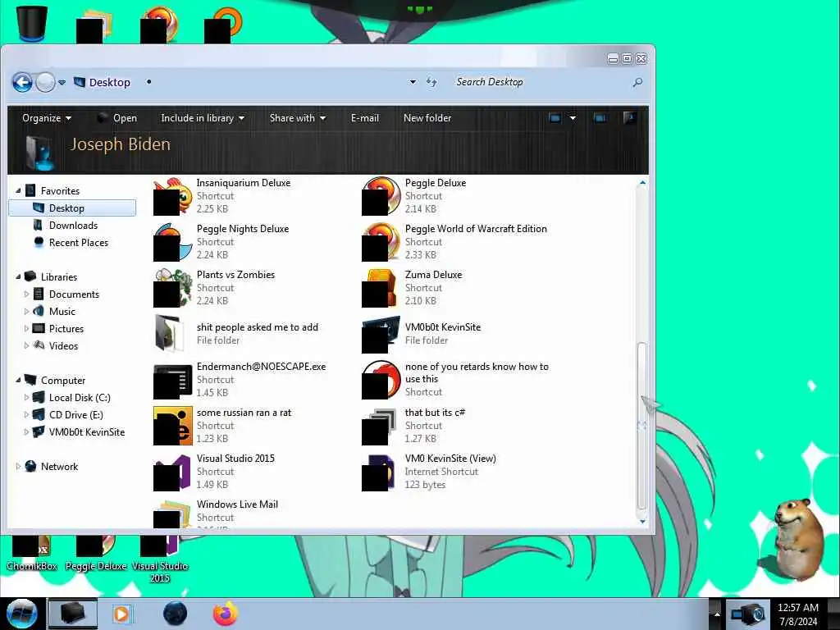Select Desktop in Favorites
This screenshot has height=630, width=840.
point(72,208)
